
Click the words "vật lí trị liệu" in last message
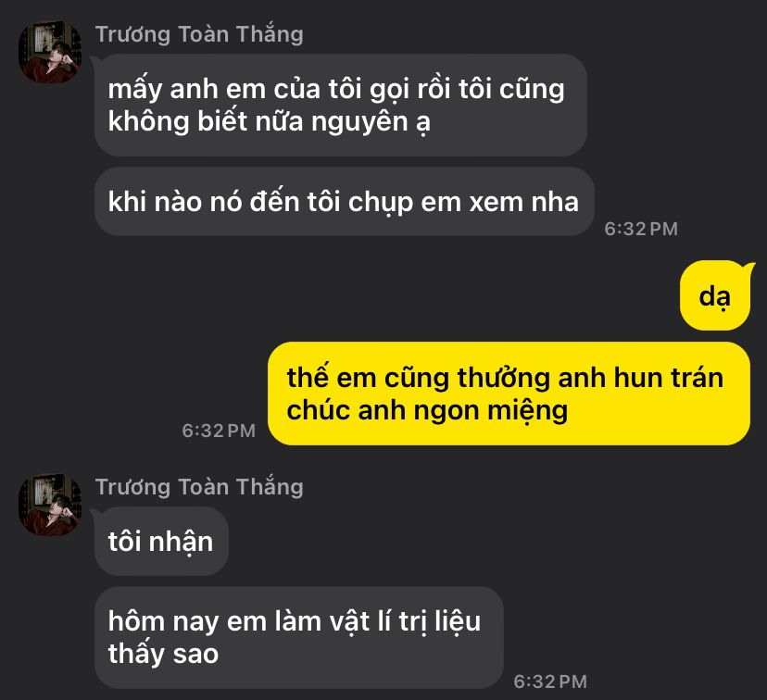point(405,622)
